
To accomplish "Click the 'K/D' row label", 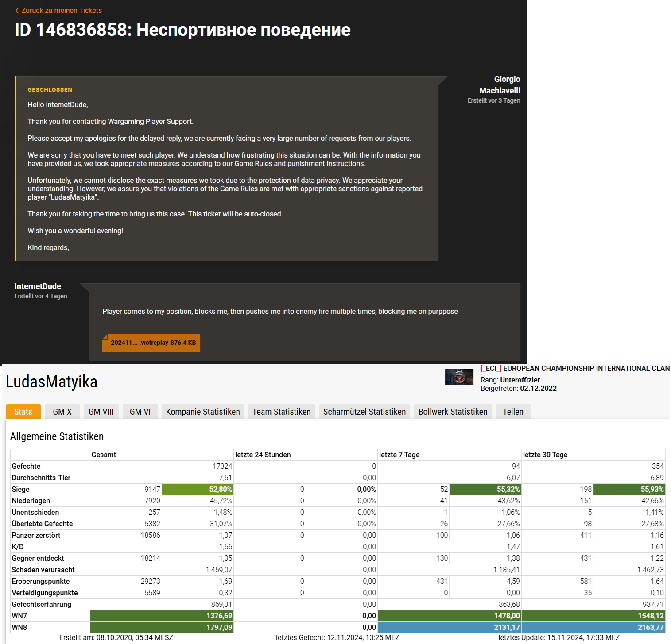I will (x=18, y=547).
